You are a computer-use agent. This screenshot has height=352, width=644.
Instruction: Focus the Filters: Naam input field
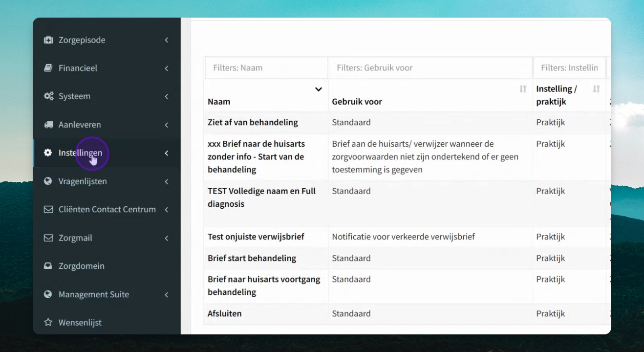[266, 68]
